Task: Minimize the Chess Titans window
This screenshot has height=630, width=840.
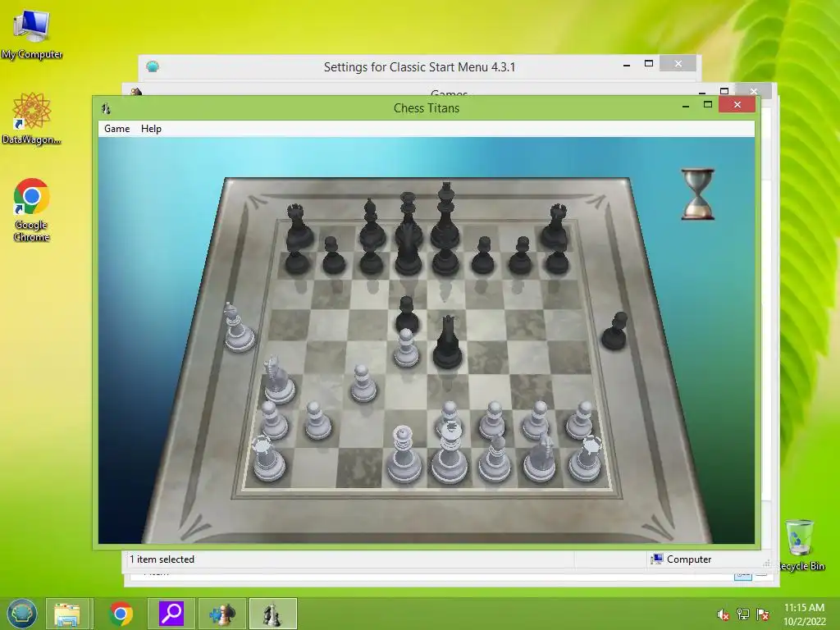Action: point(686,106)
